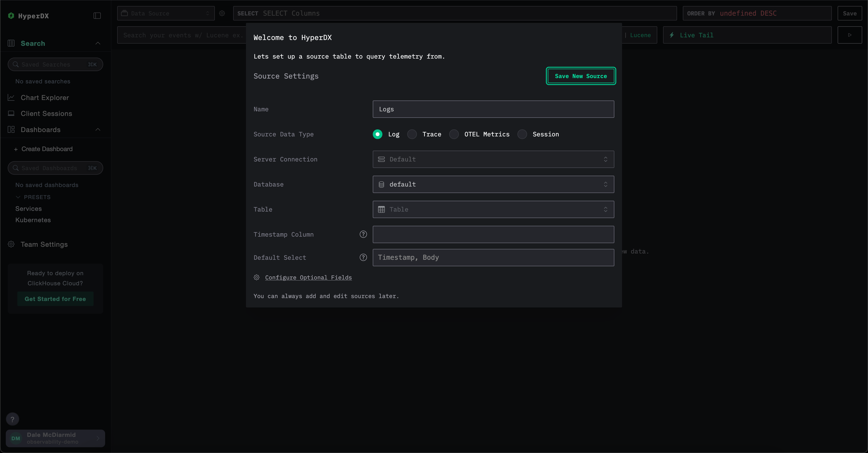The height and width of the screenshot is (453, 868).
Task: Open the Database dropdown
Action: click(x=493, y=184)
